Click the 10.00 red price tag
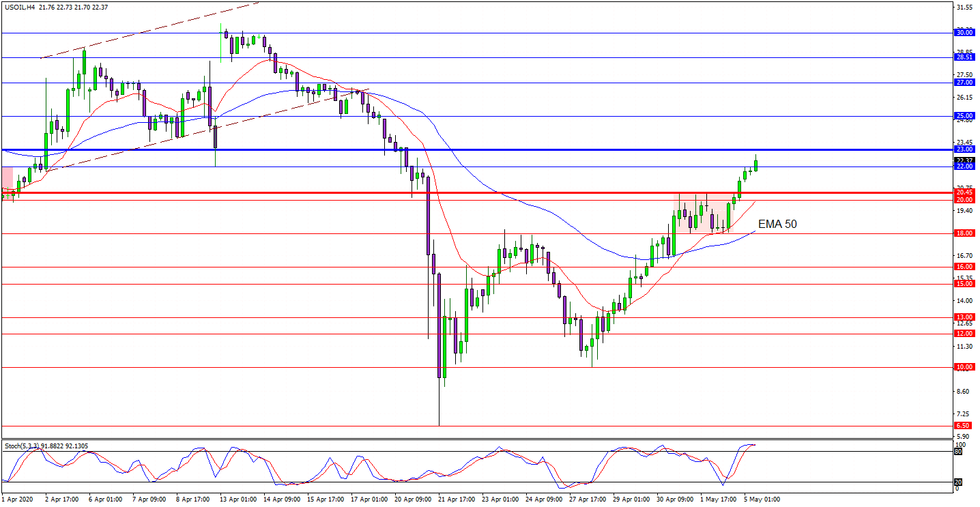Viewport: 980px width, 507px height. (964, 368)
